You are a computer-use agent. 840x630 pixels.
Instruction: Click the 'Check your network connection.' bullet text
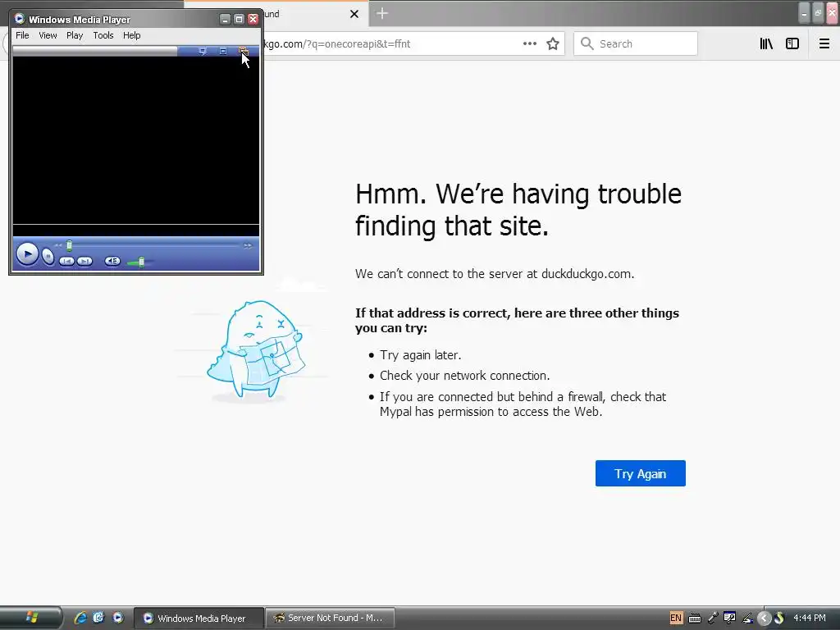[464, 376]
